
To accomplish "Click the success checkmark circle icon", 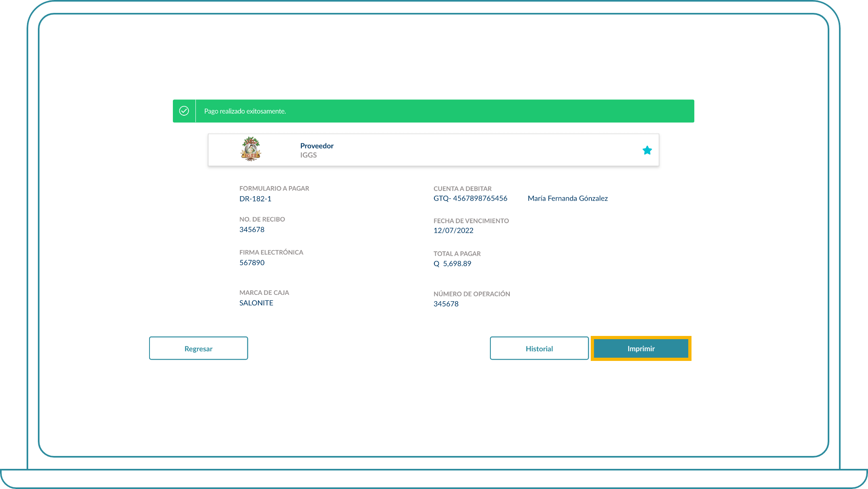I will [x=184, y=111].
